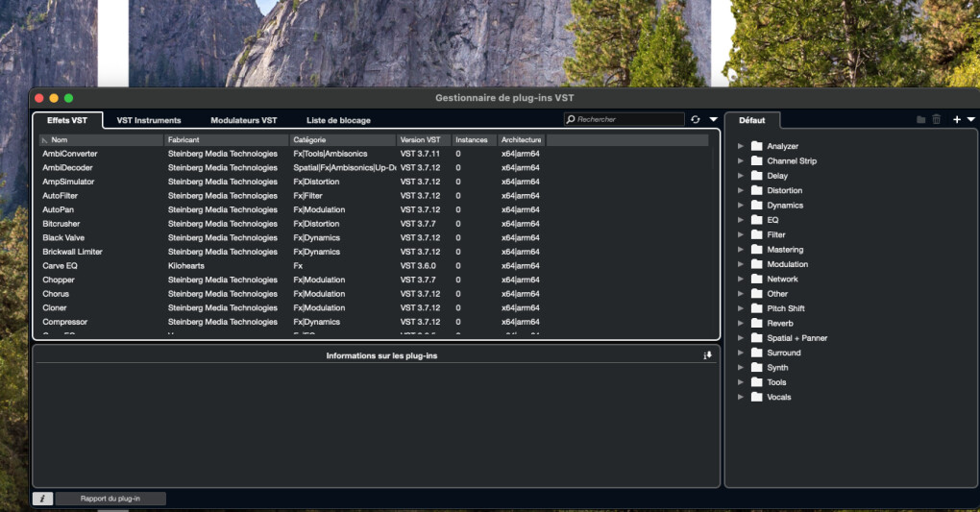The height and width of the screenshot is (512, 980).
Task: Click the italic i info button
Action: 42,499
